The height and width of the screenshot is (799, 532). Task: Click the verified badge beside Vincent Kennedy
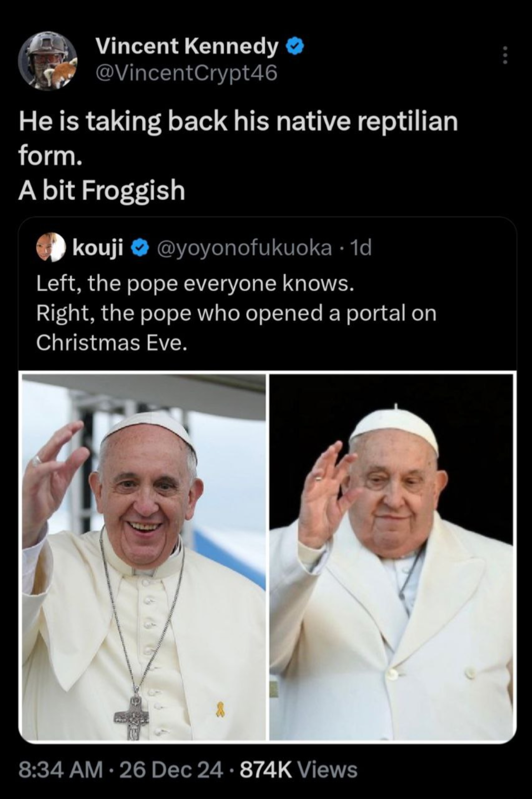pos(295,46)
